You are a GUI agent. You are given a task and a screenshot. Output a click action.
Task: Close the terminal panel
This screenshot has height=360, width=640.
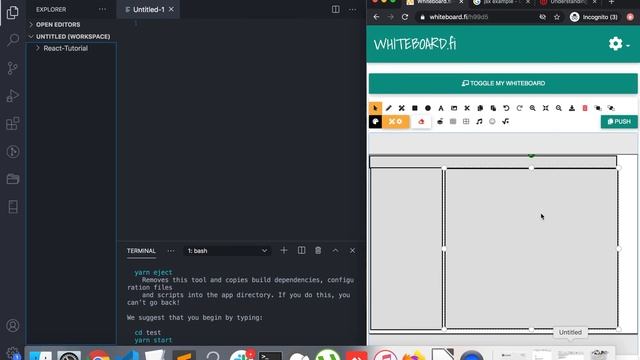(x=352, y=250)
